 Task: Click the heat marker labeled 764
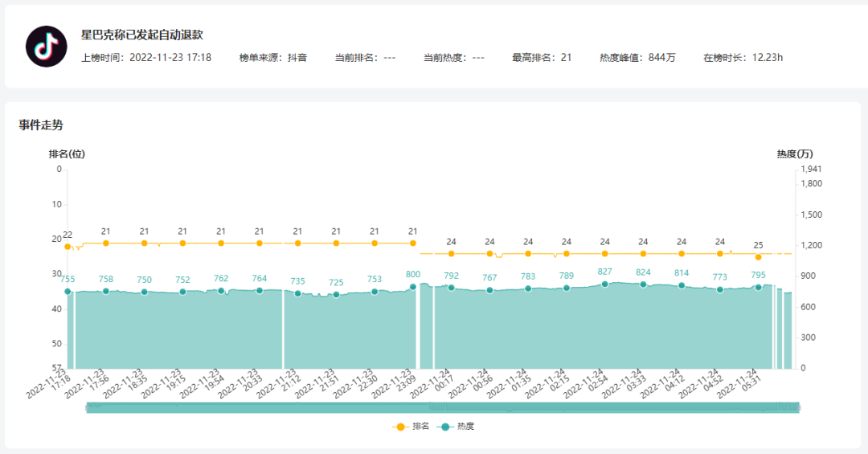pyautogui.click(x=260, y=290)
